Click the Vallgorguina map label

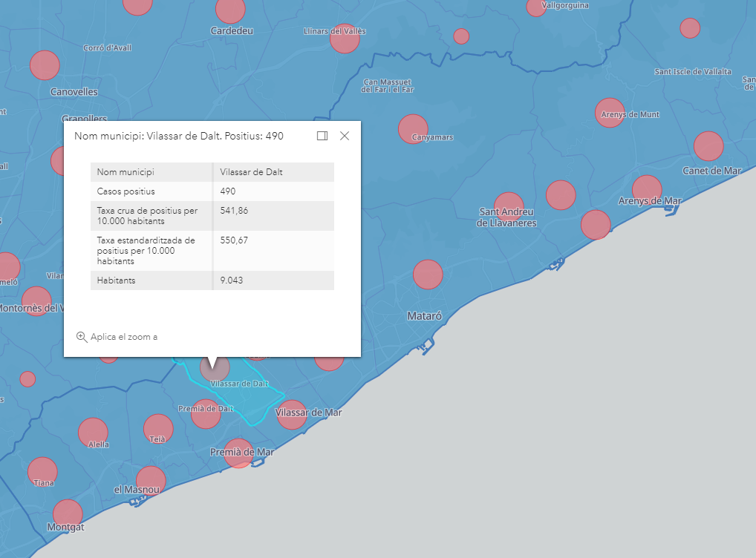click(565, 5)
